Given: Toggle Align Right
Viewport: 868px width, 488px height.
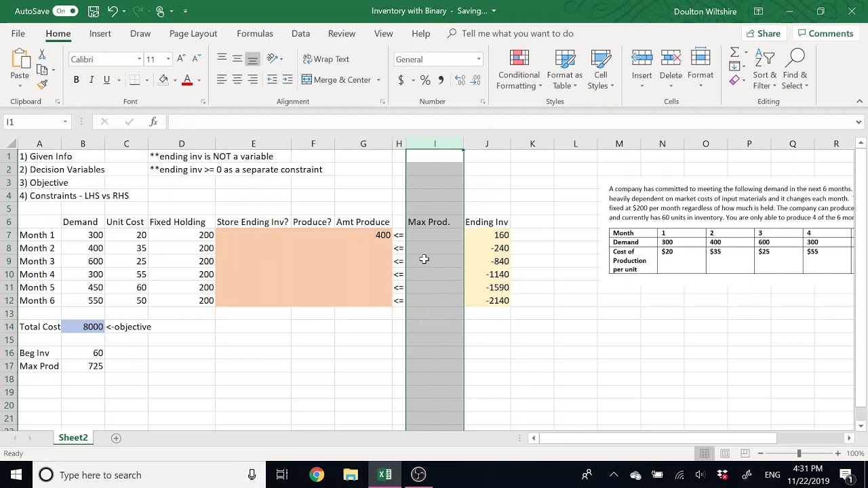Looking at the screenshot, I should pyautogui.click(x=252, y=80).
